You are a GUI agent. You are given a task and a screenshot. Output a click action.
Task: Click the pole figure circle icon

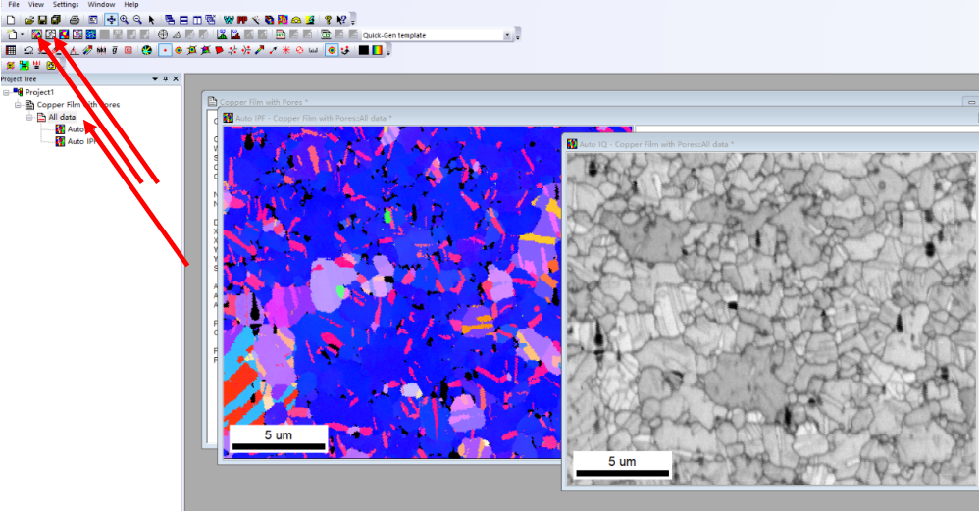163,35
